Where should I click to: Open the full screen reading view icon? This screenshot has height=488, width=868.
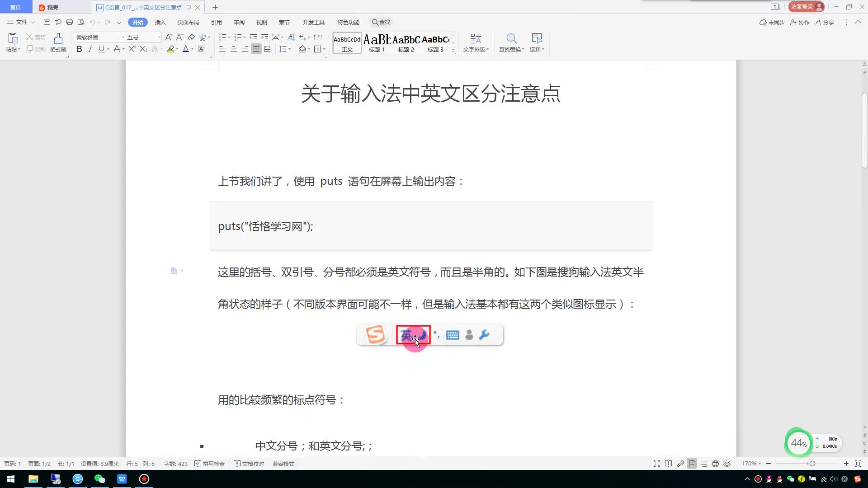[x=656, y=463]
